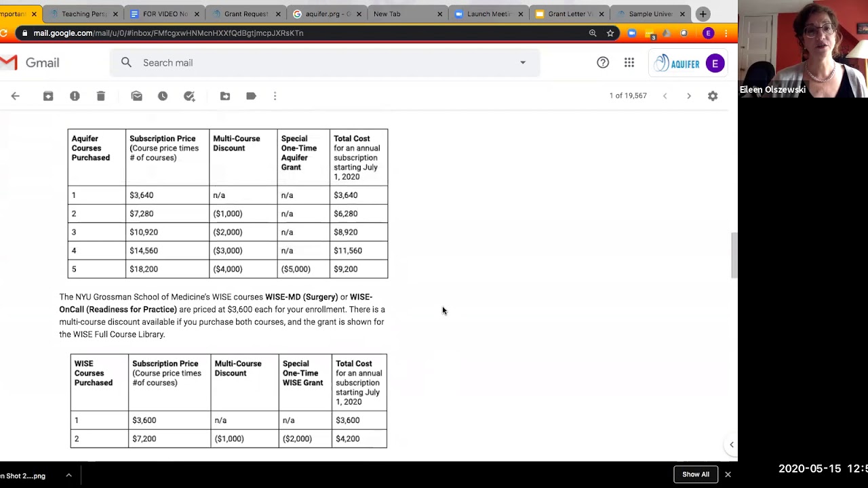The width and height of the screenshot is (868, 488).
Task: Close the New Tab tab
Action: click(x=439, y=14)
